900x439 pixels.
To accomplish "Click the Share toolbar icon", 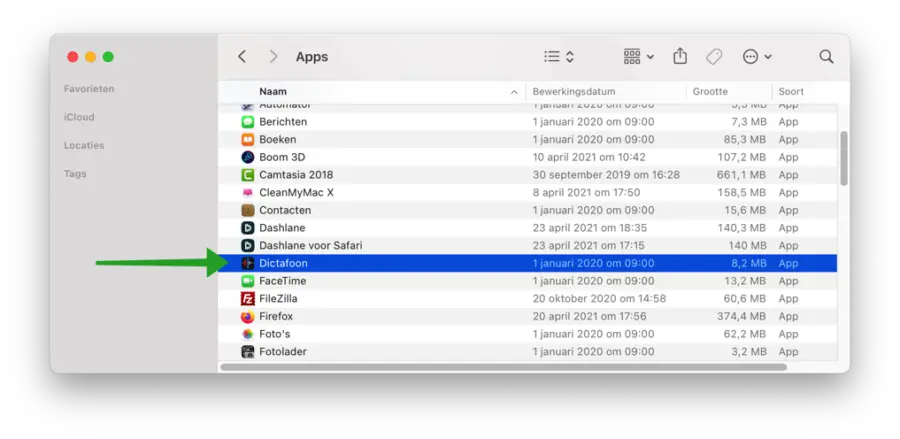I will pyautogui.click(x=680, y=56).
